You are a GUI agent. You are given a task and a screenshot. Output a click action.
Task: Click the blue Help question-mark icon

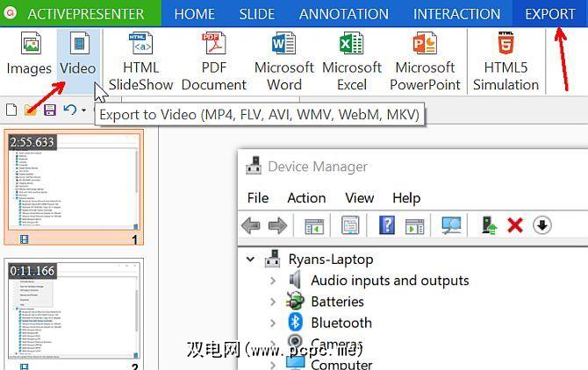[387, 225]
